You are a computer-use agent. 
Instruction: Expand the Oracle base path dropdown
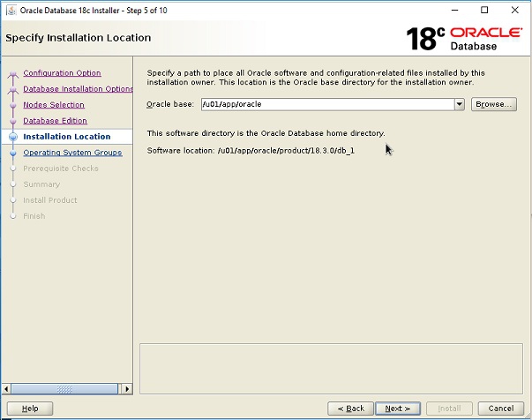pyautogui.click(x=459, y=104)
